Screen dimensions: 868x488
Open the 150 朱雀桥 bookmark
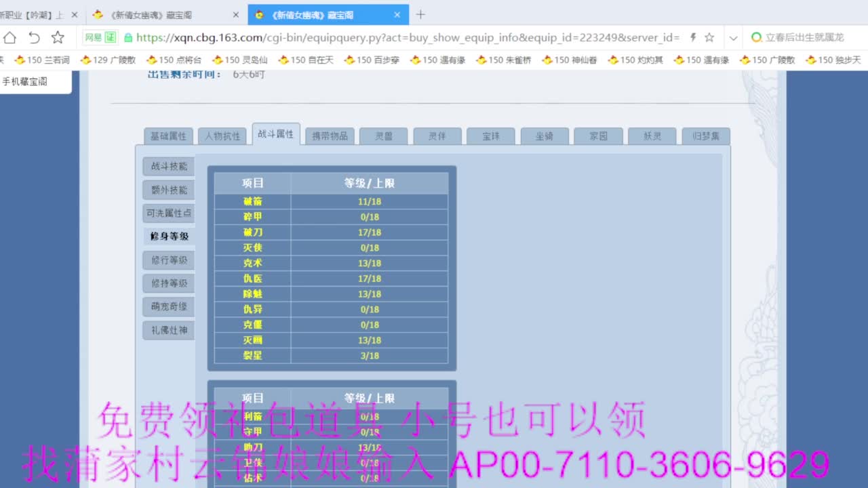504,60
